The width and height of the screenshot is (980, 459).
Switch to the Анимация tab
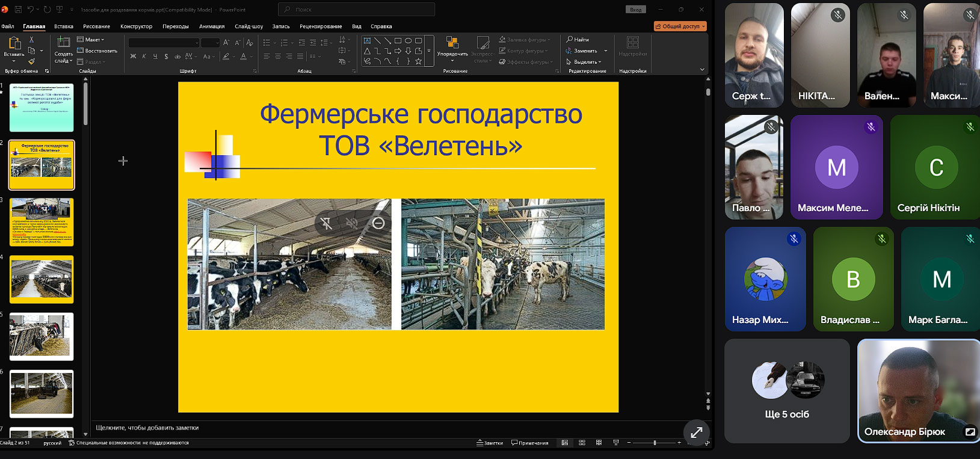212,26
